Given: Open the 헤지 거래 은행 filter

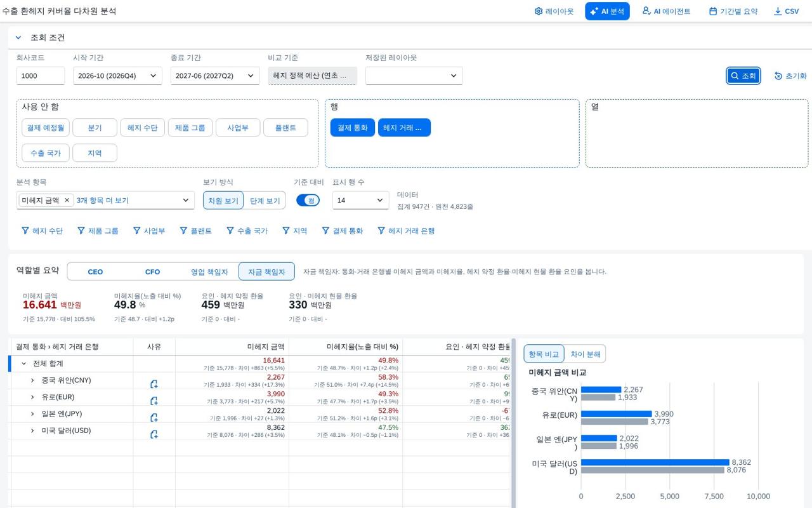Looking at the screenshot, I should [x=406, y=231].
